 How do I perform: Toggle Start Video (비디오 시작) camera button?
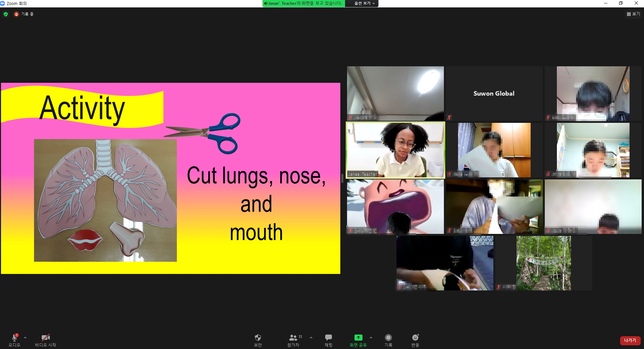[x=45, y=338]
